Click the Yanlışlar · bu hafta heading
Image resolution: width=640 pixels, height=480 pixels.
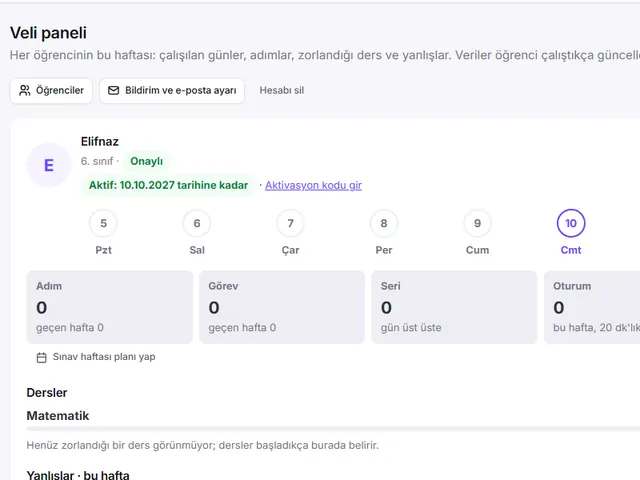click(78, 475)
